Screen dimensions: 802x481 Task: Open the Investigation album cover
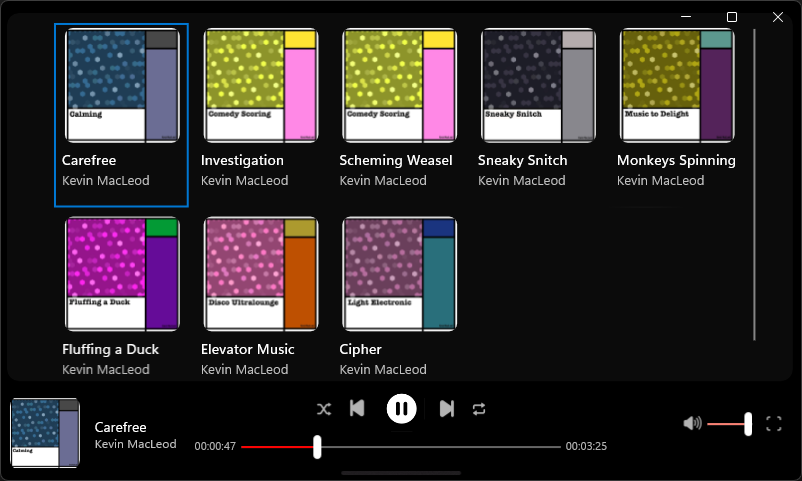(261, 85)
